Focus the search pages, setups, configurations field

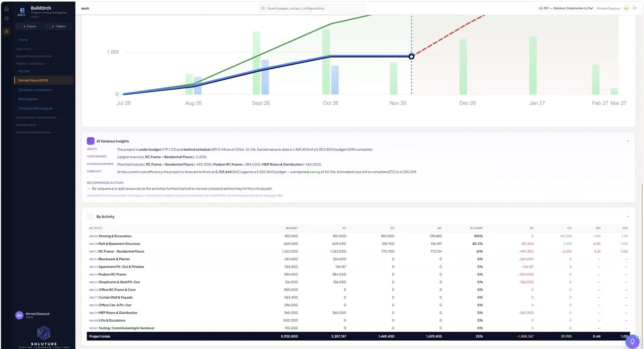tap(312, 8)
